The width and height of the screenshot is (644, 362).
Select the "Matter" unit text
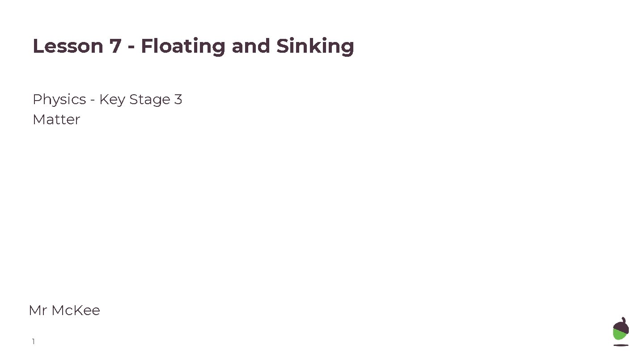[x=56, y=120]
